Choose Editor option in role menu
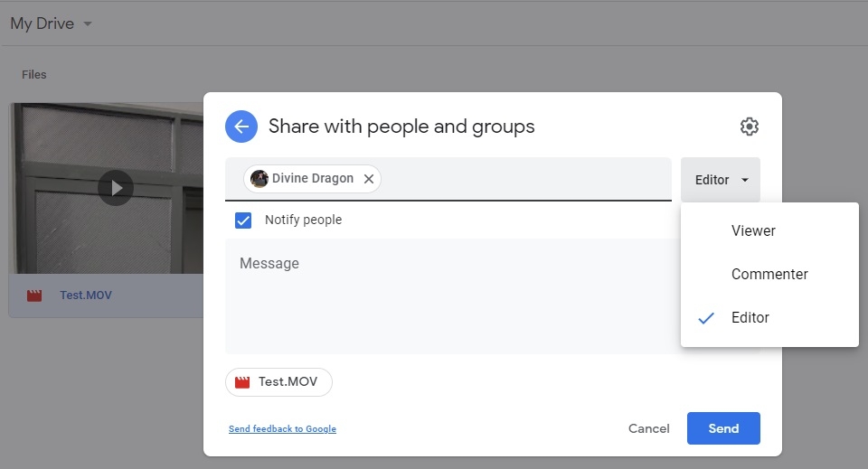This screenshot has height=469, width=868. click(x=769, y=317)
